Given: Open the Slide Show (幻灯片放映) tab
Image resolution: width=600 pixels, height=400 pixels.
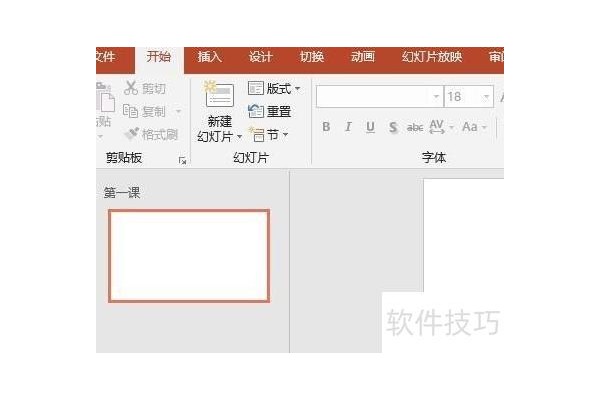Looking at the screenshot, I should click(432, 57).
